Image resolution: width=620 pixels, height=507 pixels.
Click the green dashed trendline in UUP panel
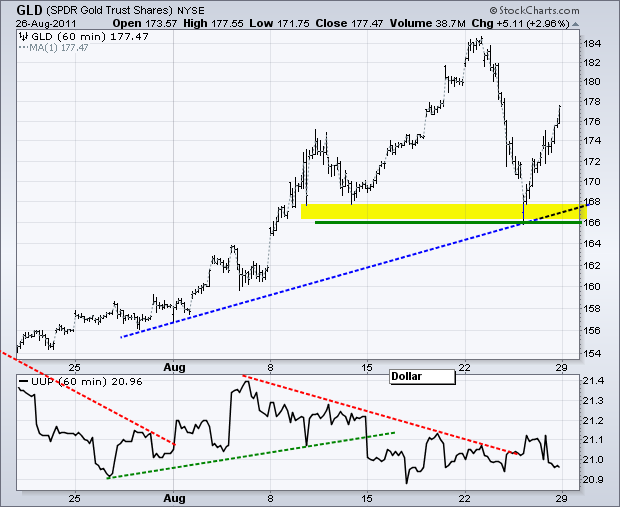(x=251, y=456)
